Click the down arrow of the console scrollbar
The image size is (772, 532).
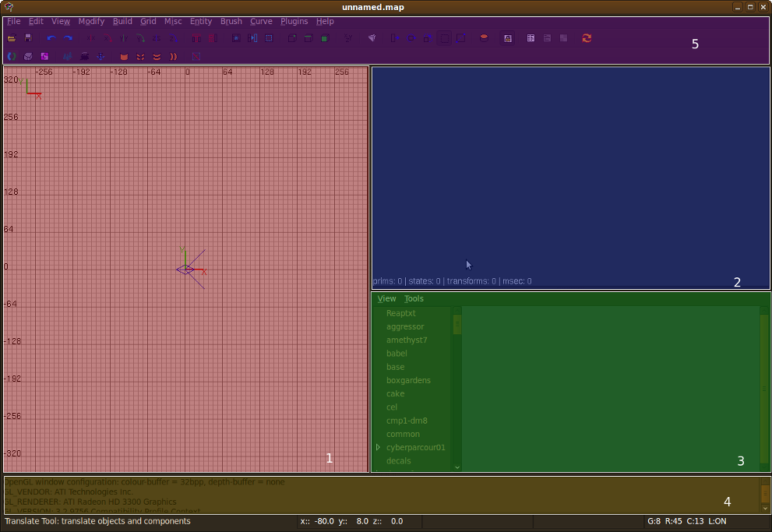764,507
